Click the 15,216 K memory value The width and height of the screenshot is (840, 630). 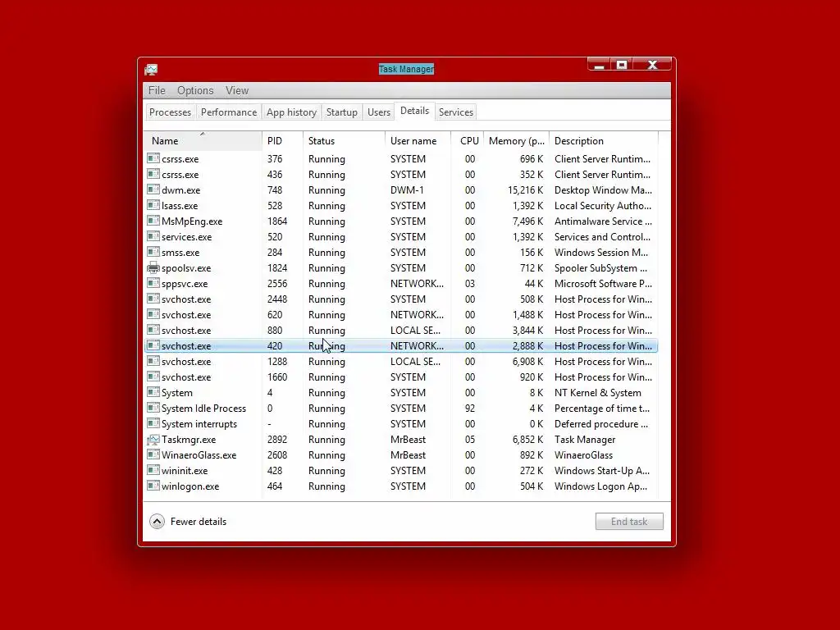click(526, 190)
